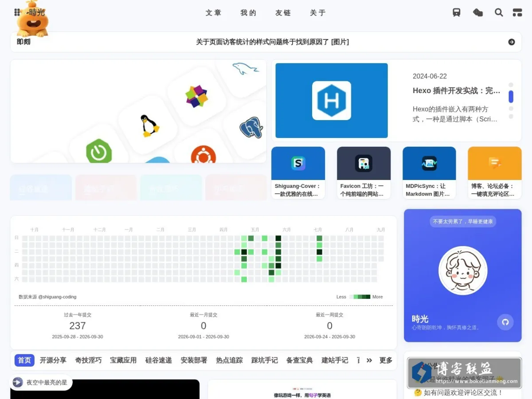Open the Favicon 工坊 article title
Viewport: 532px width, 399px height.
364,190
